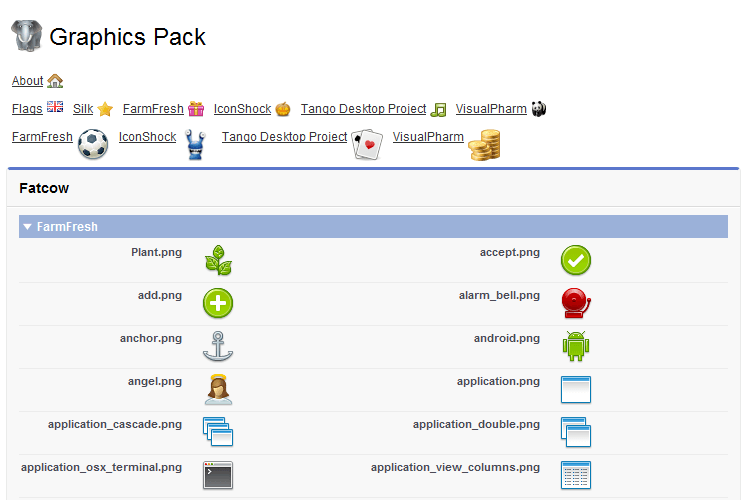Open the FarmFresh link beside soccer ball
This screenshot has width=750, height=500.
click(42, 137)
